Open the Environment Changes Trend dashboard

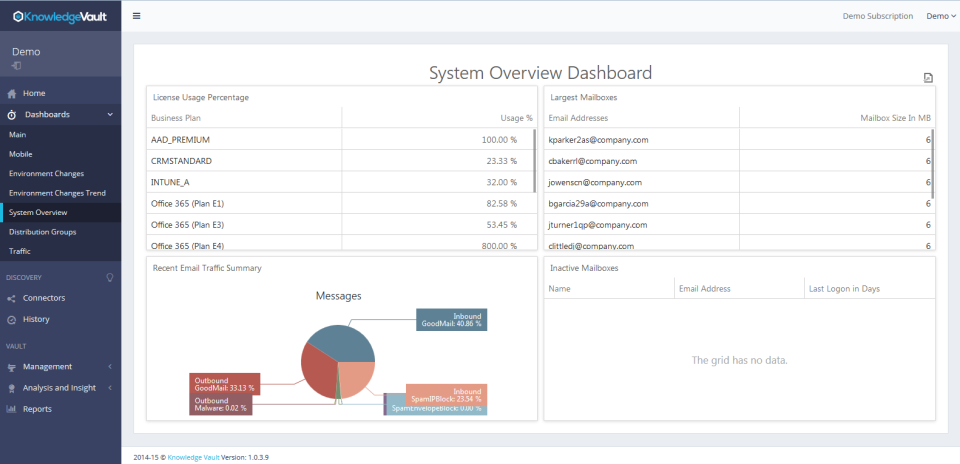click(58, 193)
